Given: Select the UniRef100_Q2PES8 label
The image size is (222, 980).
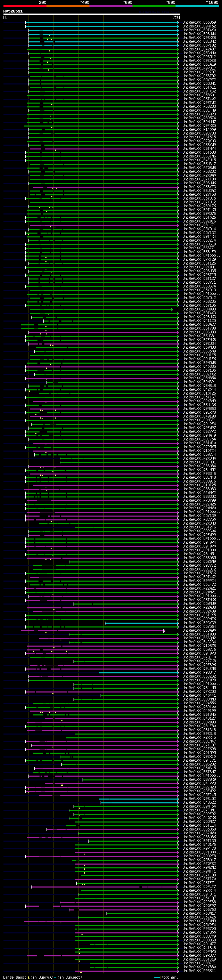Looking at the screenshot, I should (x=199, y=902).
